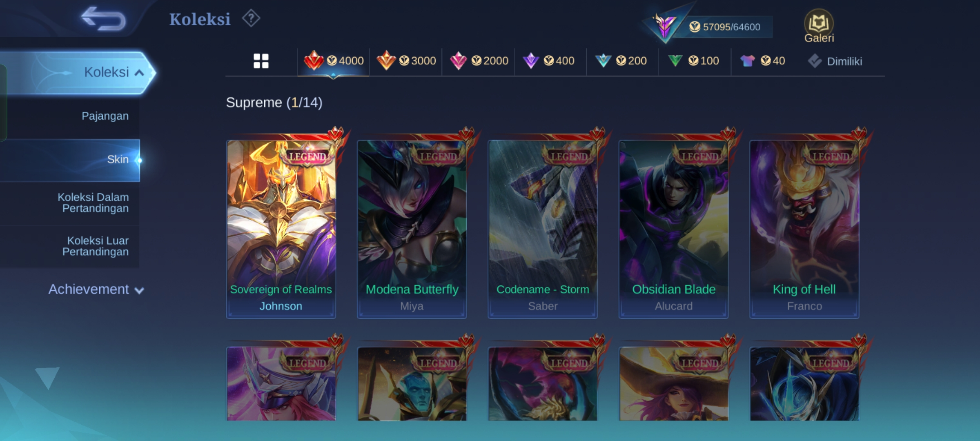Open the Galeri icon
The height and width of the screenshot is (441, 980).
(x=819, y=27)
